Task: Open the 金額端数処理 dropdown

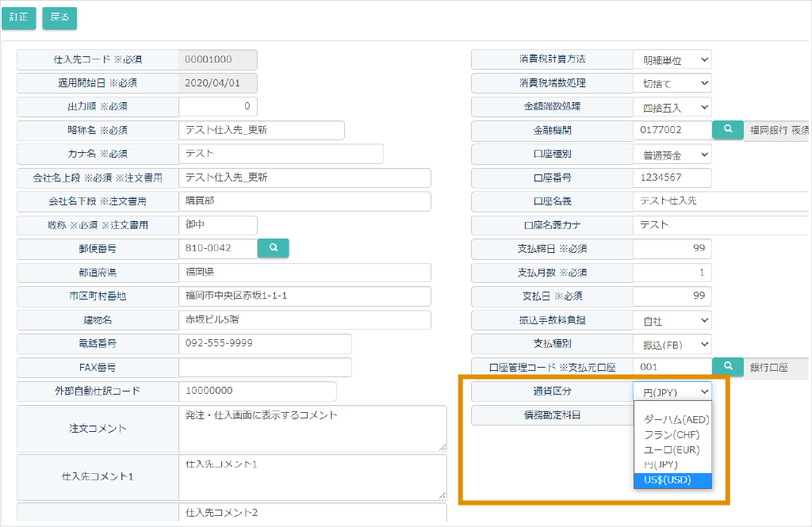Action: click(x=672, y=107)
